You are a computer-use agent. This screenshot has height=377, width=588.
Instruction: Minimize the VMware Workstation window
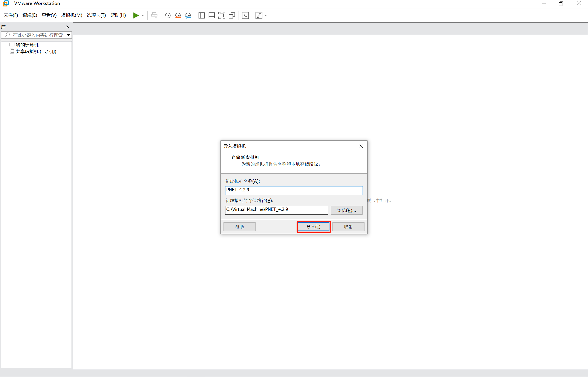(544, 3)
